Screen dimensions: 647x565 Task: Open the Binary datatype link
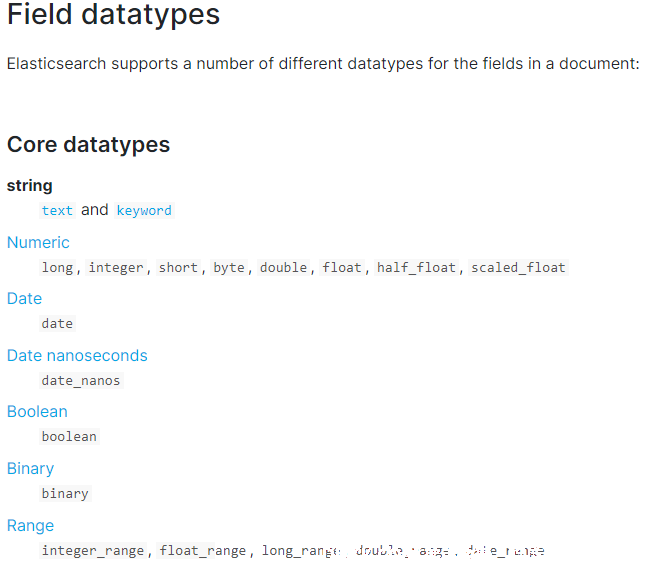pos(31,468)
